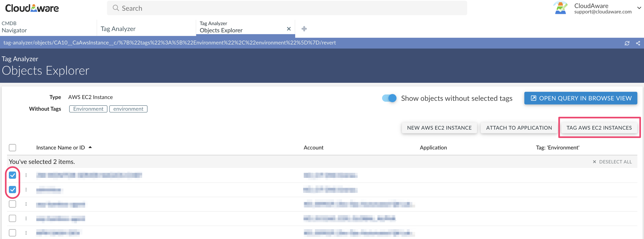Focus the Search input field

[x=287, y=8]
